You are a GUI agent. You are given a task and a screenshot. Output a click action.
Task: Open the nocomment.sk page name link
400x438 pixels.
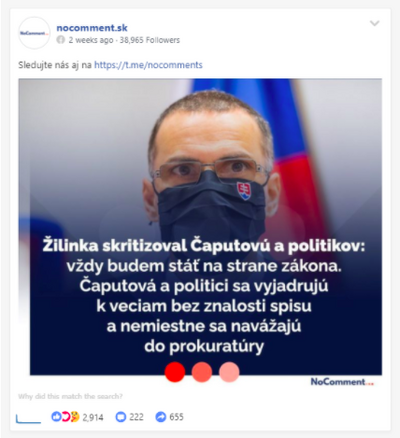point(92,28)
